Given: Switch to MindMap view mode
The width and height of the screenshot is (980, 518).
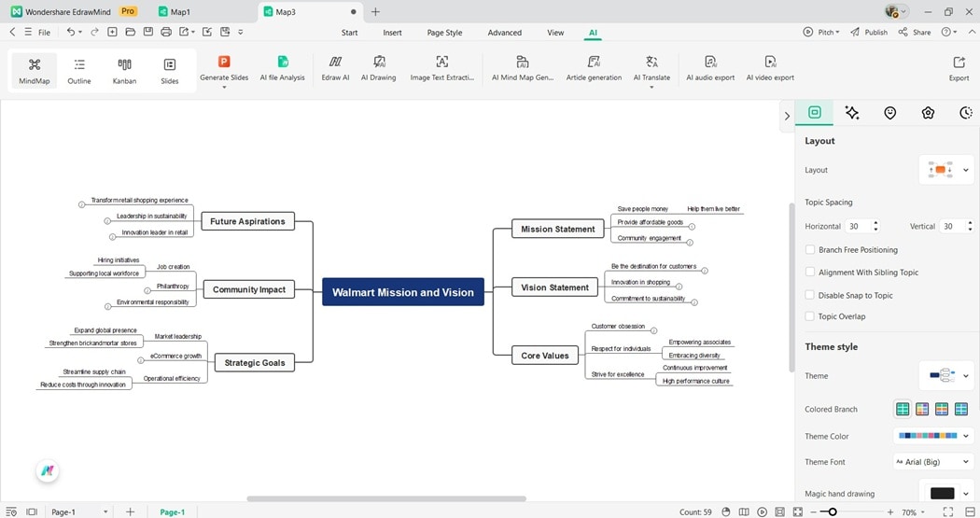Looking at the screenshot, I should [34, 71].
